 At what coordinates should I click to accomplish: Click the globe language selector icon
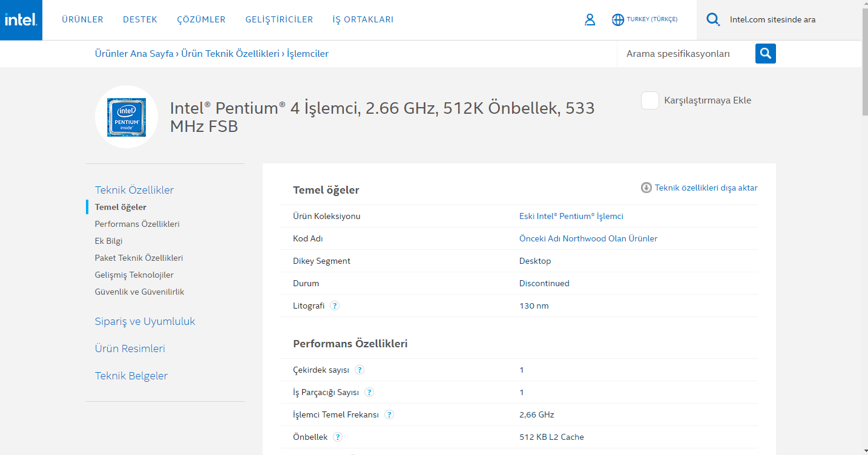coord(617,20)
